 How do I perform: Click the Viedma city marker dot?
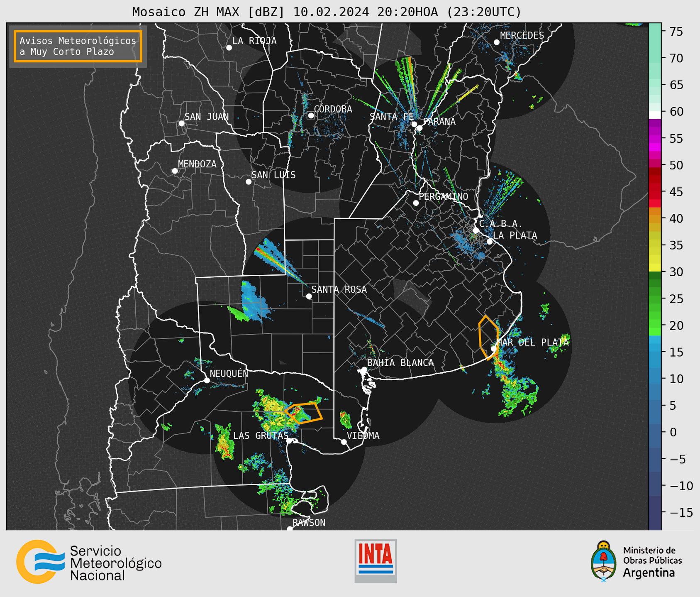pyautogui.click(x=344, y=442)
